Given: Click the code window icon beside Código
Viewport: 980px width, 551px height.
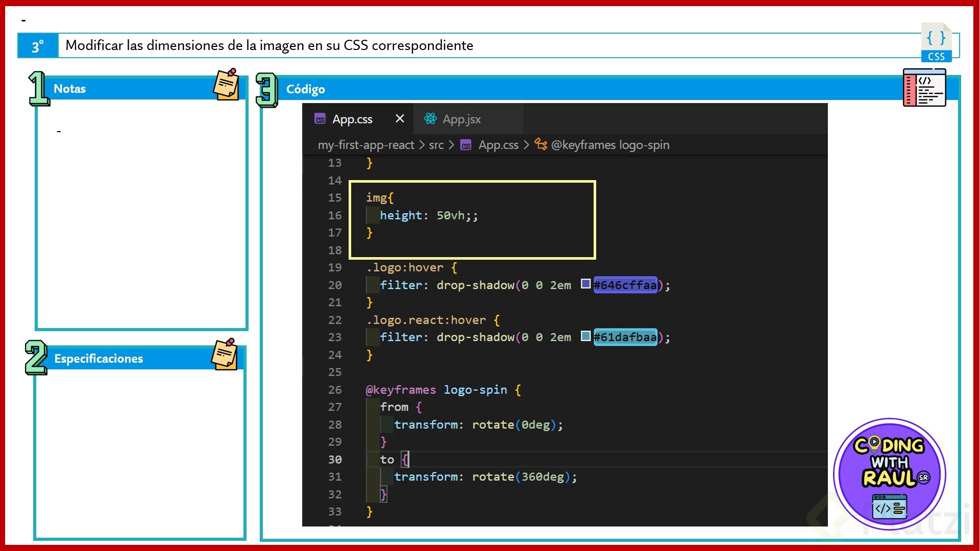Looking at the screenshot, I should 924,88.
